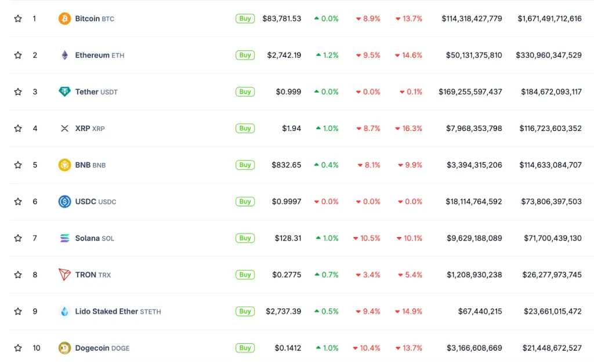Click the XRP logo icon
The height and width of the screenshot is (364, 594).
pyautogui.click(x=64, y=128)
